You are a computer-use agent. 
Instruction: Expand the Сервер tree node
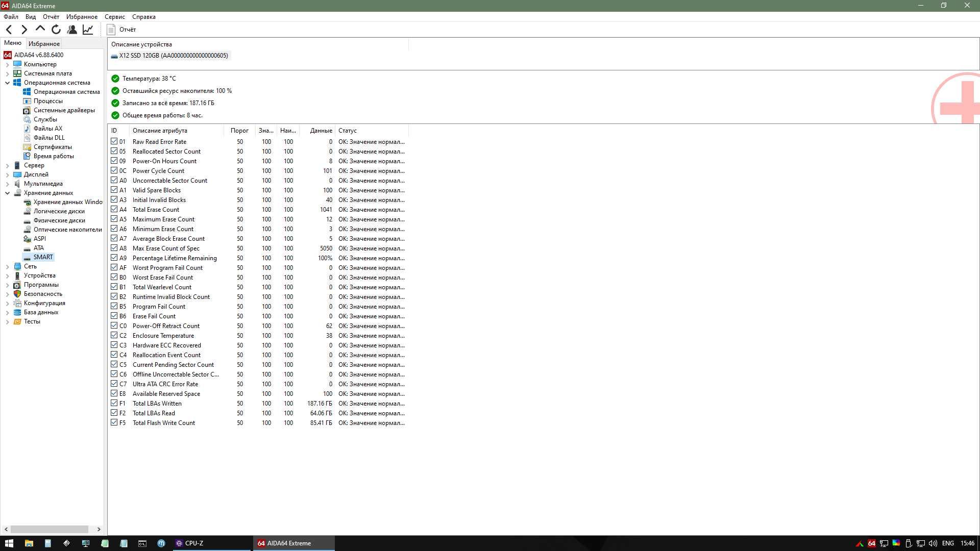[x=7, y=165]
